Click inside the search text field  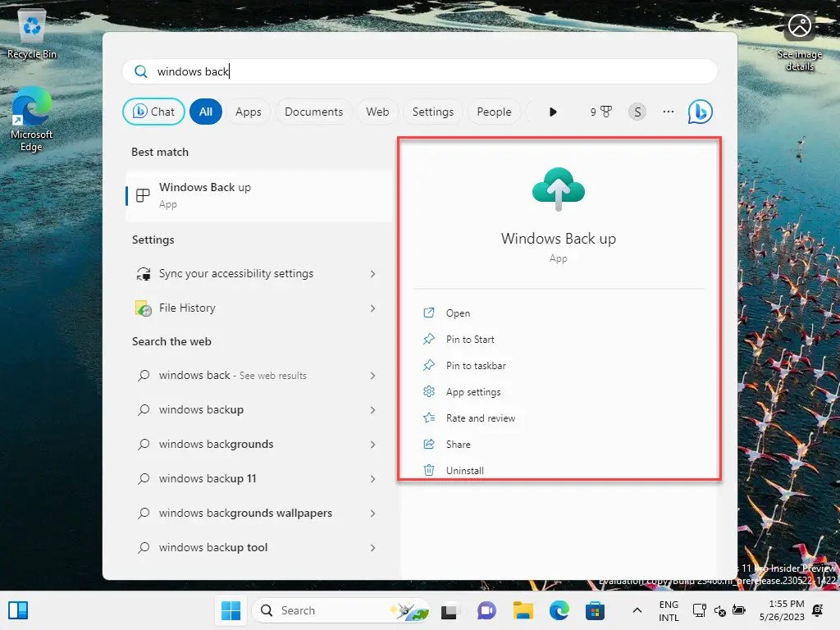[x=328, y=71]
